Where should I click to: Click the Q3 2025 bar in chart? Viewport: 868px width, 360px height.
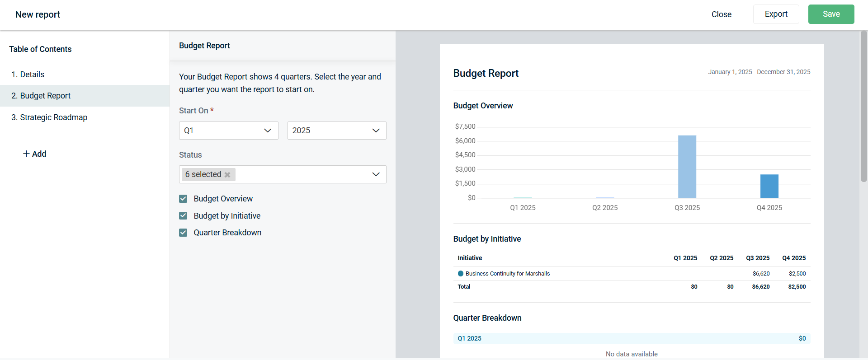point(687,167)
